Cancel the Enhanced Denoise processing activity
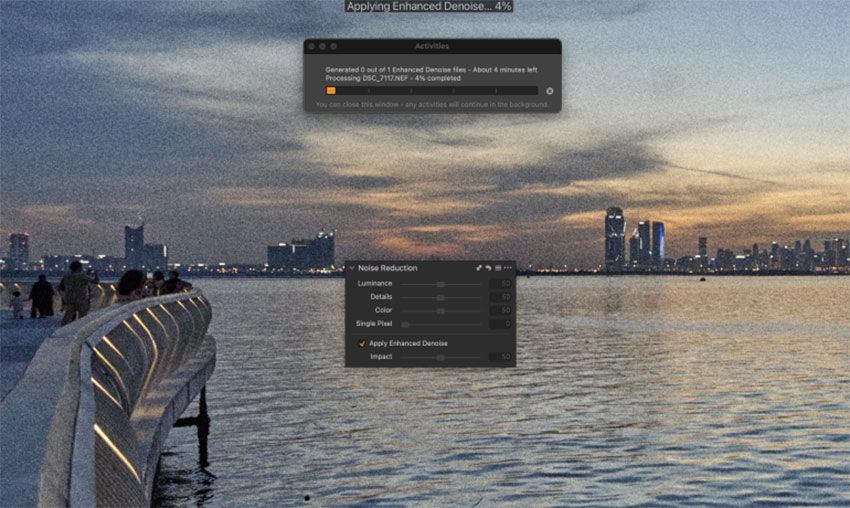The image size is (850, 508). pyautogui.click(x=550, y=91)
